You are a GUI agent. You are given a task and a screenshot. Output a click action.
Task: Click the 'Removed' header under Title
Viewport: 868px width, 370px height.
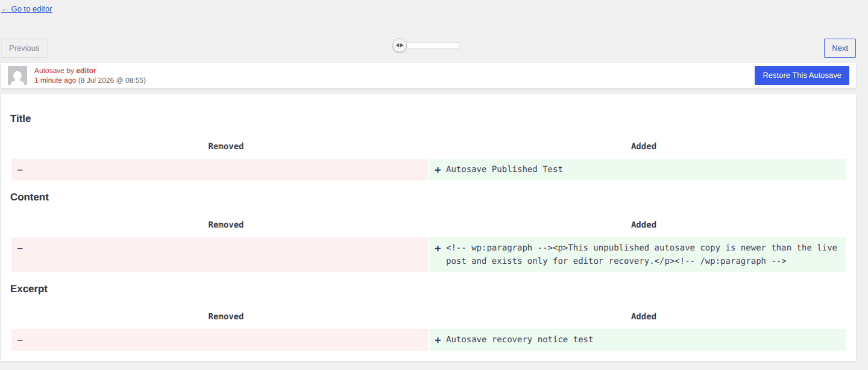[x=226, y=146]
